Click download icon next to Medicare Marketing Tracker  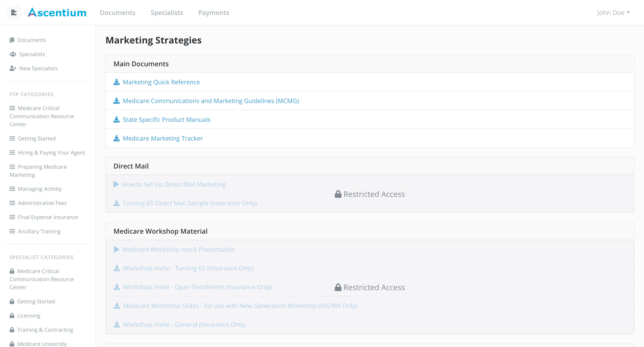click(117, 138)
